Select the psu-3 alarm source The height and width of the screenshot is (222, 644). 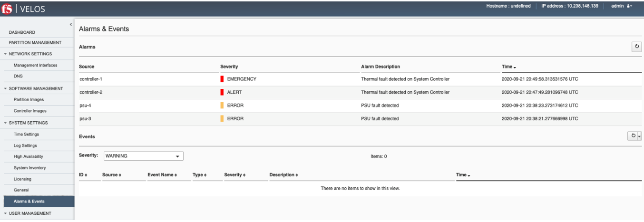click(85, 119)
